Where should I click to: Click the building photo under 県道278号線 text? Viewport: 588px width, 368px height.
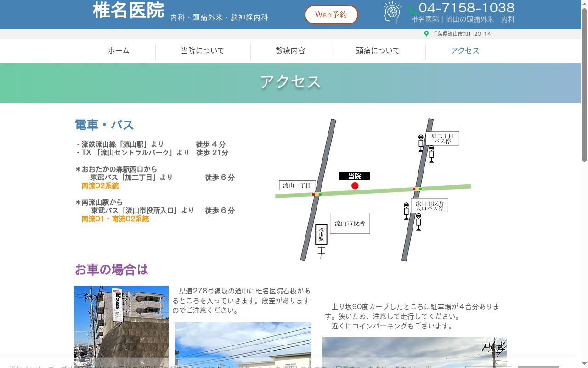tap(243, 345)
